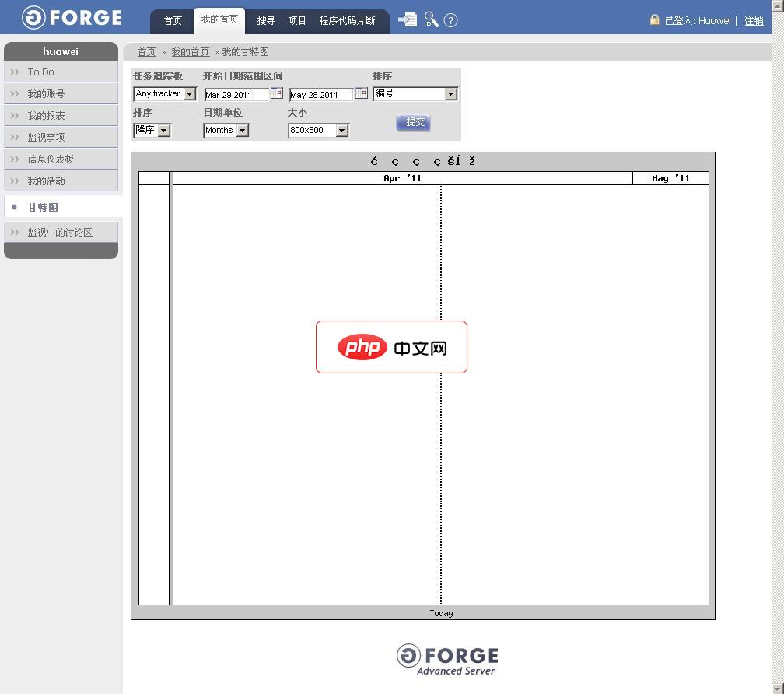Click the Today label under the chart
784x694 pixels.
coord(441,613)
